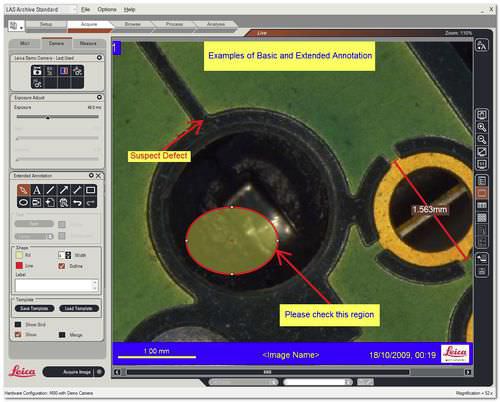Select the Mic1 sub-tab
This screenshot has height=402, width=500.
25,44
